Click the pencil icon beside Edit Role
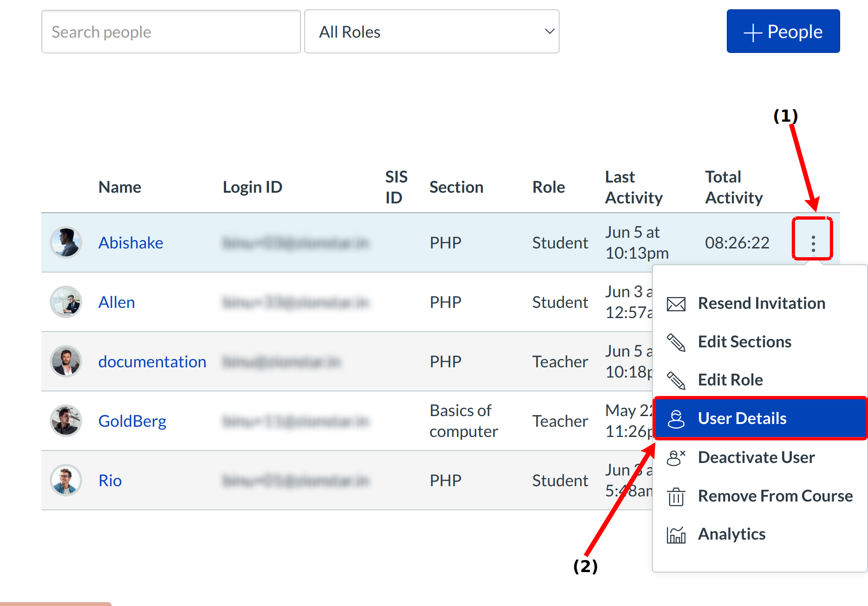The width and height of the screenshot is (868, 606). 676,380
